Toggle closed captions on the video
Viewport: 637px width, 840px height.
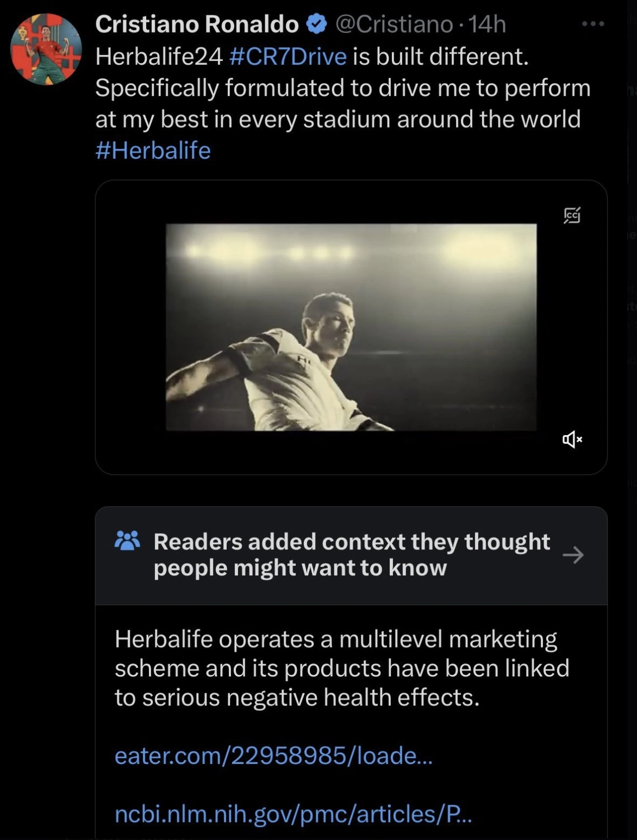point(572,215)
